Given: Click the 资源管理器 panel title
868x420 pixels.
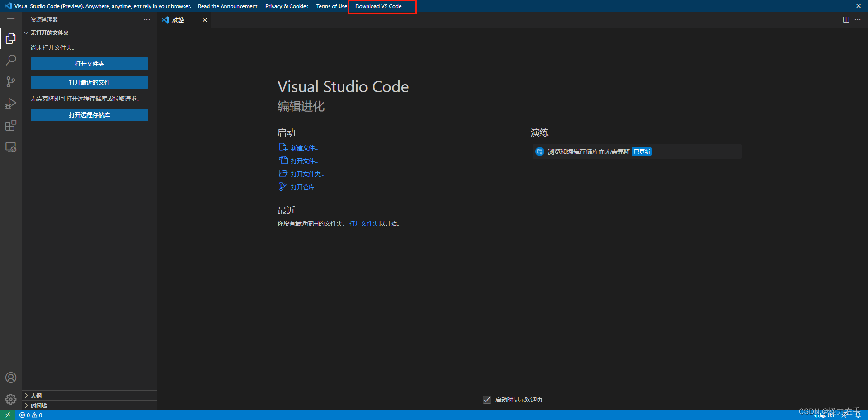Looking at the screenshot, I should [44, 20].
